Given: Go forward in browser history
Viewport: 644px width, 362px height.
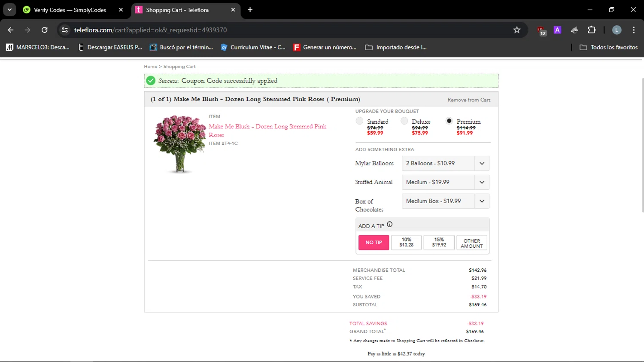Looking at the screenshot, I should 27,30.
